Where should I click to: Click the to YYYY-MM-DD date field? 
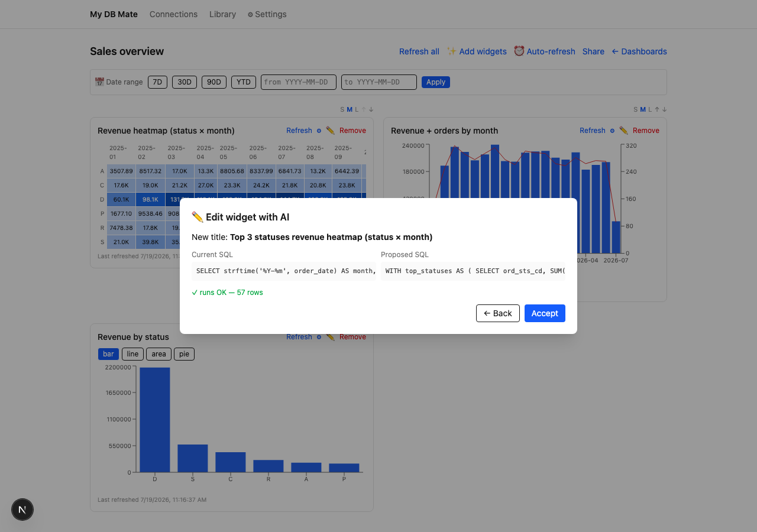pyautogui.click(x=379, y=82)
